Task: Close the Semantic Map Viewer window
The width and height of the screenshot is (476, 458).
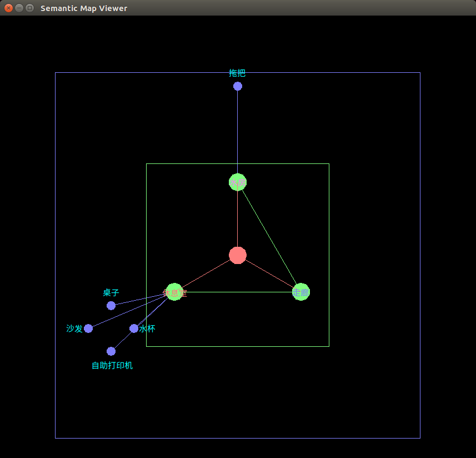Action: pos(8,8)
